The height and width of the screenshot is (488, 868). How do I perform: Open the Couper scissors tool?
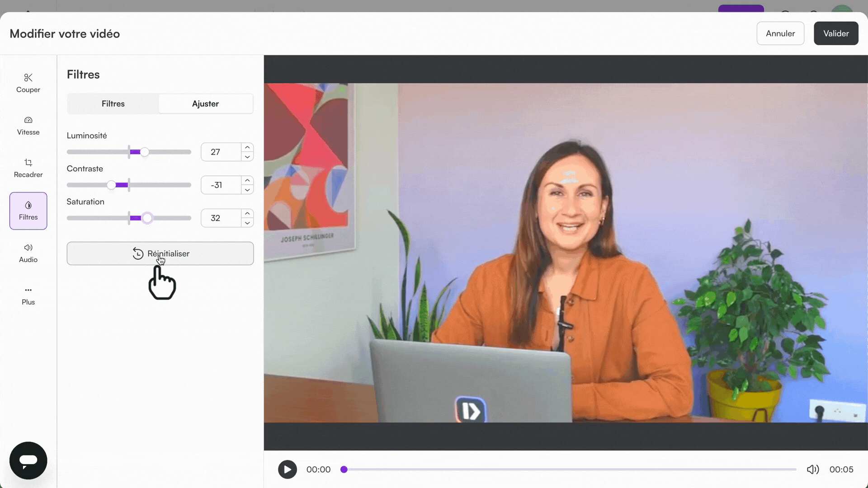pos(28,83)
